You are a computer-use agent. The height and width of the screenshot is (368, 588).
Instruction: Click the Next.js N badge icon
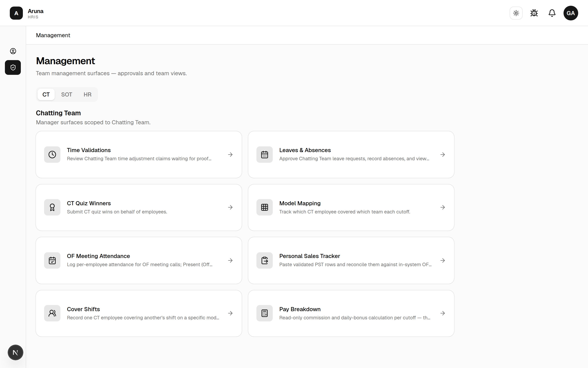(x=16, y=352)
